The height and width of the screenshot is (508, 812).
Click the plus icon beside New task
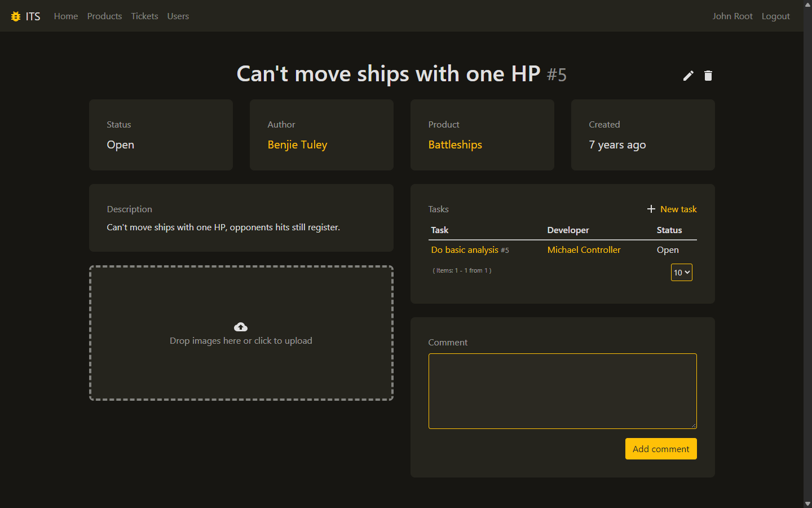(x=651, y=209)
